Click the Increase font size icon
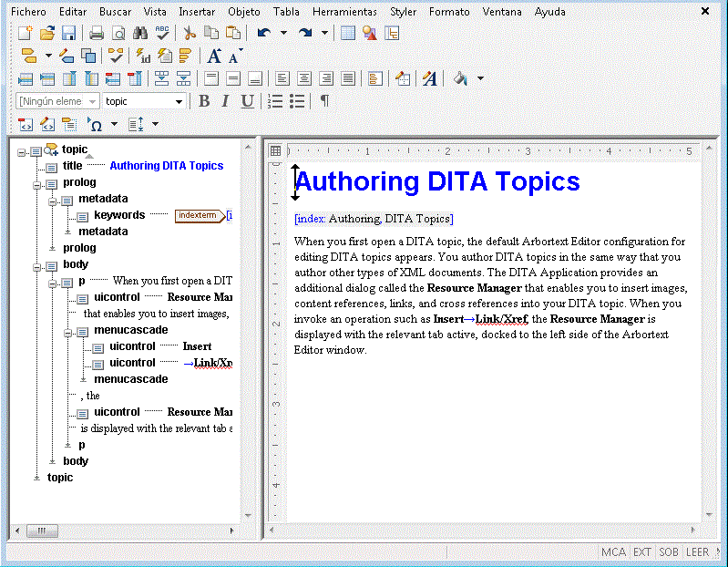The height and width of the screenshot is (567, 728). click(x=213, y=57)
